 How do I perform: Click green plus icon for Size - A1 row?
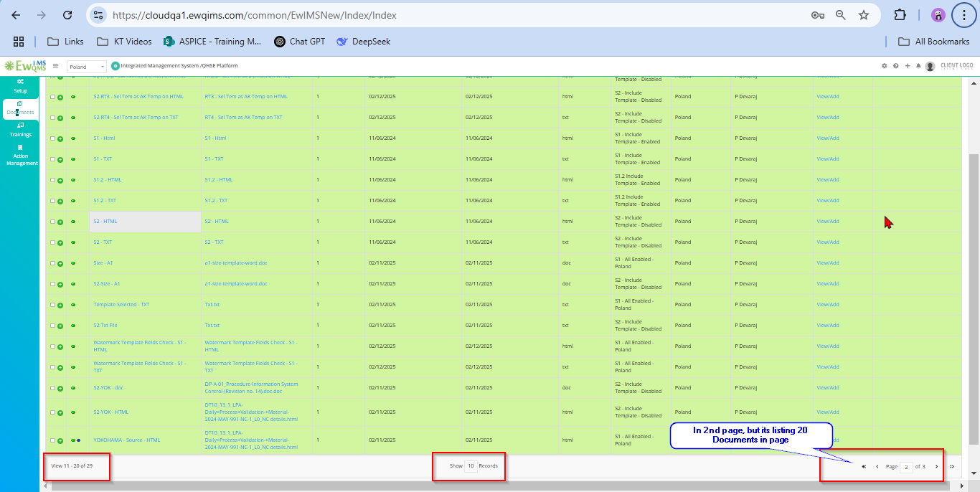tap(60, 263)
